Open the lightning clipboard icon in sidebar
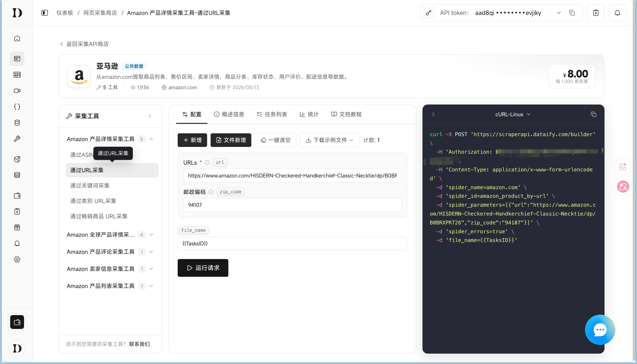 [x=17, y=212]
